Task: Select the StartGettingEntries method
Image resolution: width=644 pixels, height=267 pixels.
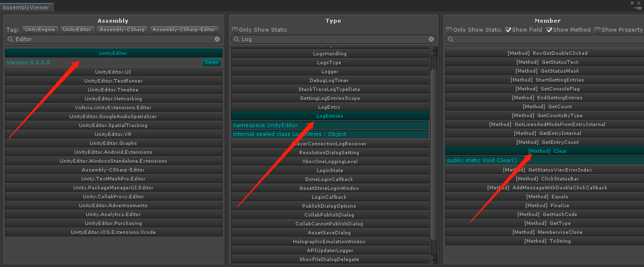Action: click(545, 80)
